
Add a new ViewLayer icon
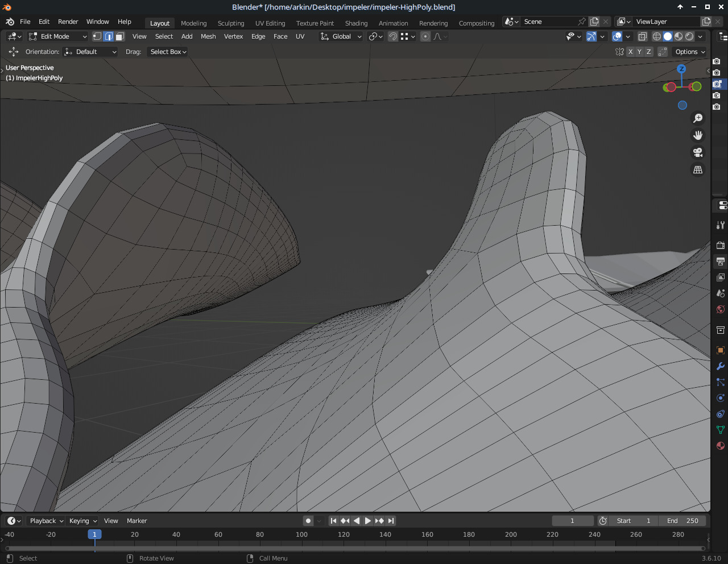pyautogui.click(x=706, y=22)
